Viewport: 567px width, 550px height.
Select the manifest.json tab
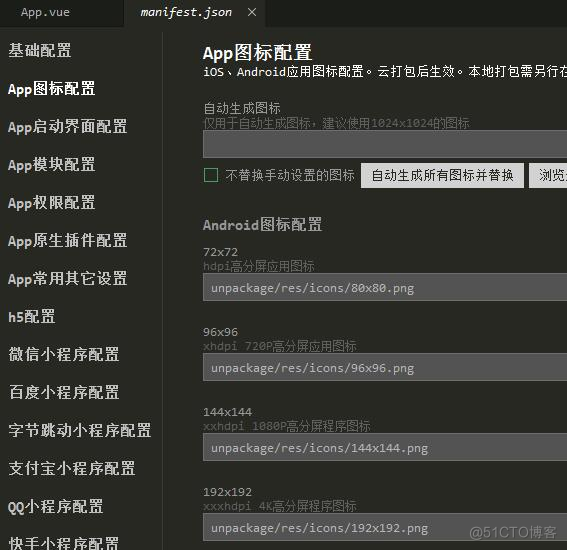tap(186, 12)
